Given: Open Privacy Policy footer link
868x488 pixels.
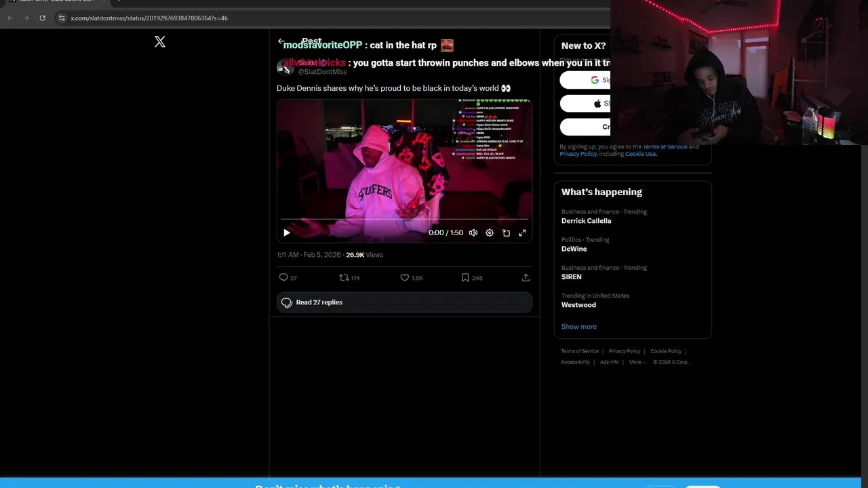Looking at the screenshot, I should [625, 351].
